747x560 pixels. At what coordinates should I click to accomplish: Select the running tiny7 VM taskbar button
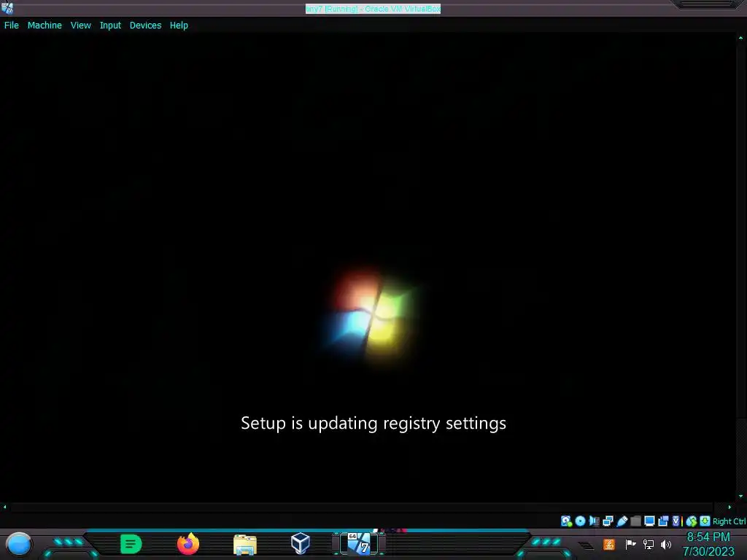click(359, 543)
